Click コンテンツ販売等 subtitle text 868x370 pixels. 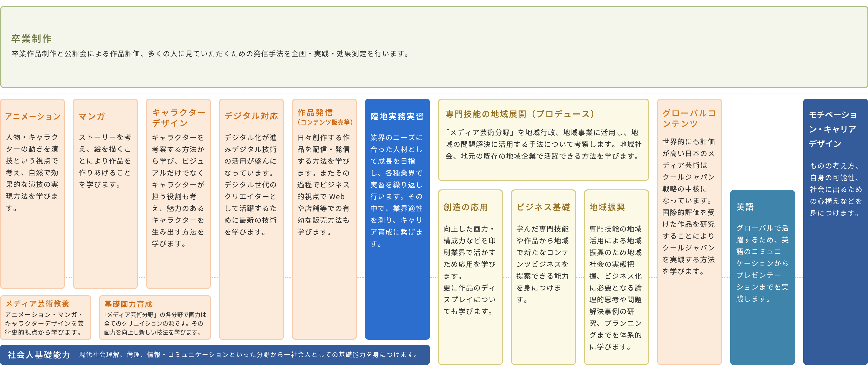(325, 122)
